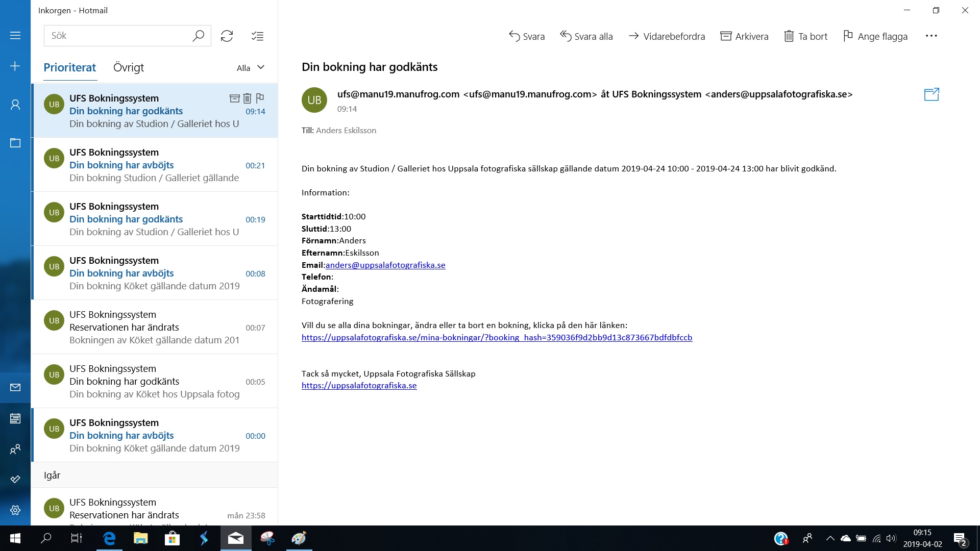Open Task View on taskbar
Viewport: 980px width, 551px height.
pyautogui.click(x=77, y=538)
